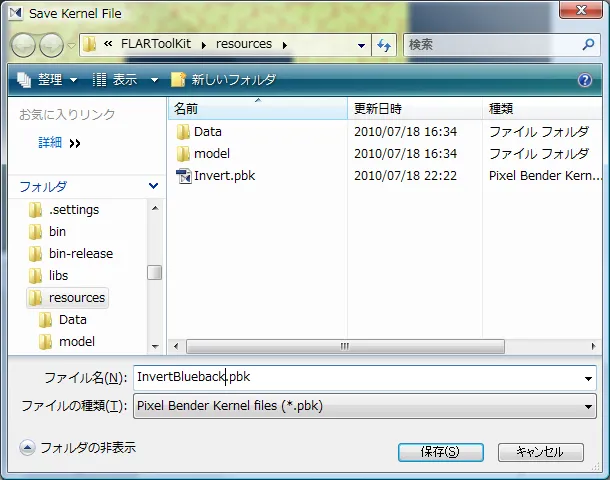
Task: Click Invert.pbk Pixel Bender file icon
Action: pyautogui.click(x=184, y=176)
